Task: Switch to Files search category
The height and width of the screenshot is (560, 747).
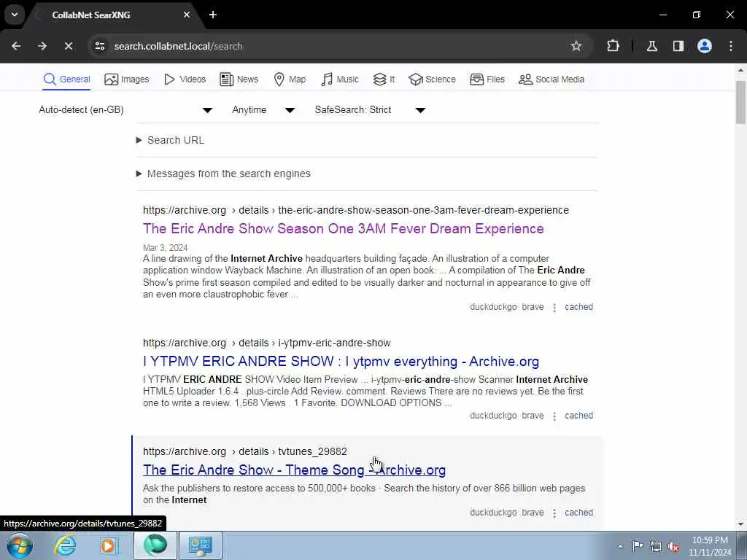Action: click(487, 79)
